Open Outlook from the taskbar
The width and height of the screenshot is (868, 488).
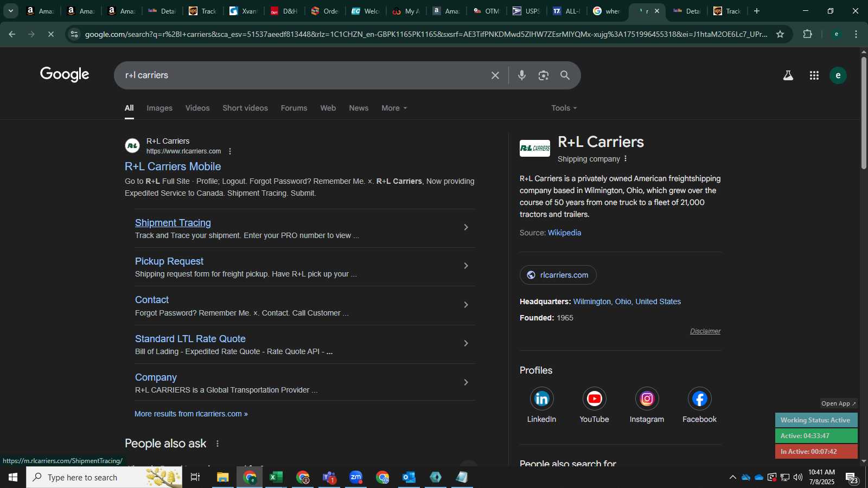click(x=409, y=477)
